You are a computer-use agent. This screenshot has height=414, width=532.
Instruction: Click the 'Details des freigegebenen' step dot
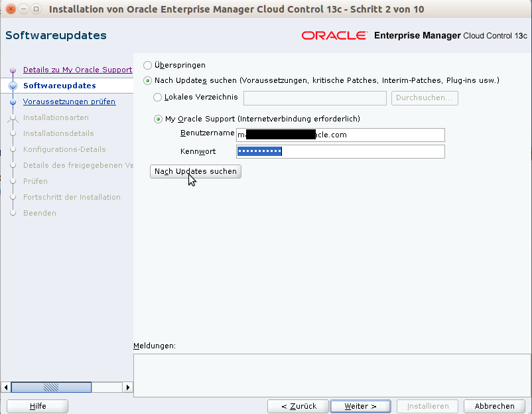click(13, 166)
